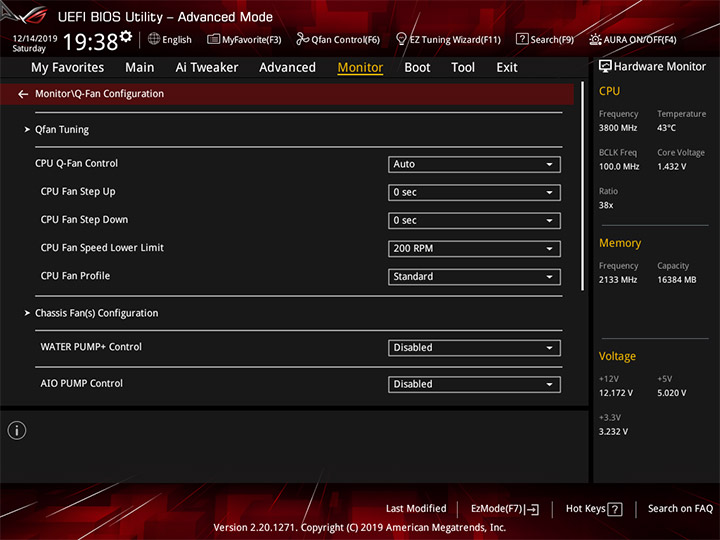Click CPU frequency value 3800 MHz
Screen dimensions: 720x540
[x=618, y=128]
